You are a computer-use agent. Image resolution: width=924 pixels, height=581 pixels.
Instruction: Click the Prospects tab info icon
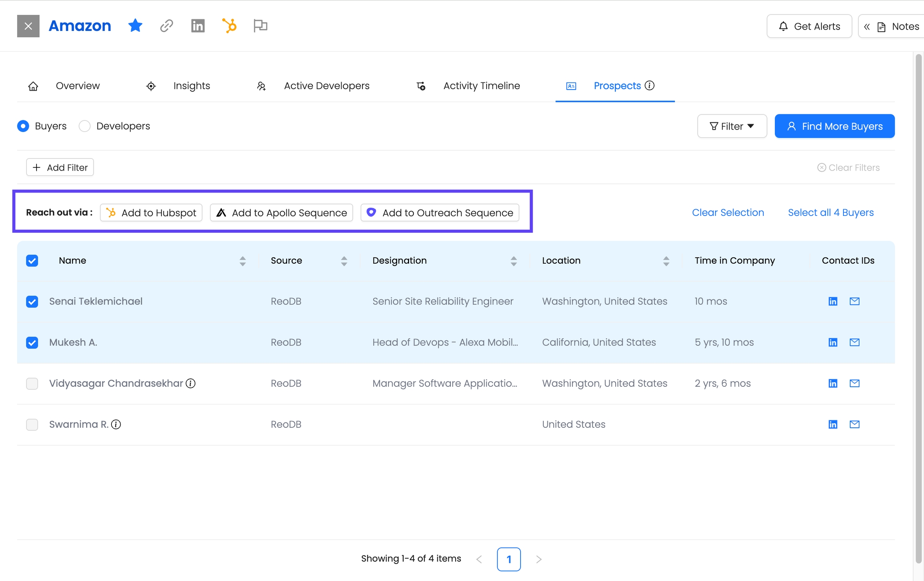coord(650,85)
